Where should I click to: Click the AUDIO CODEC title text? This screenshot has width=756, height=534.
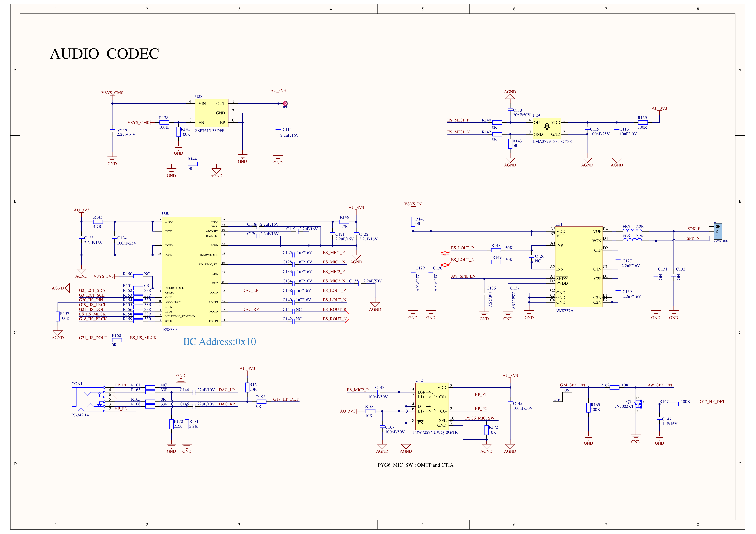[104, 54]
